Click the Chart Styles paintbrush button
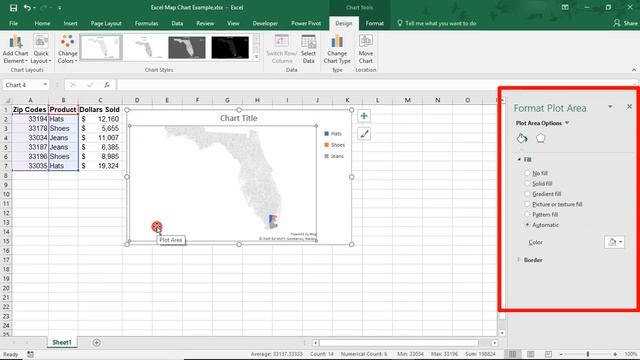 point(364,133)
